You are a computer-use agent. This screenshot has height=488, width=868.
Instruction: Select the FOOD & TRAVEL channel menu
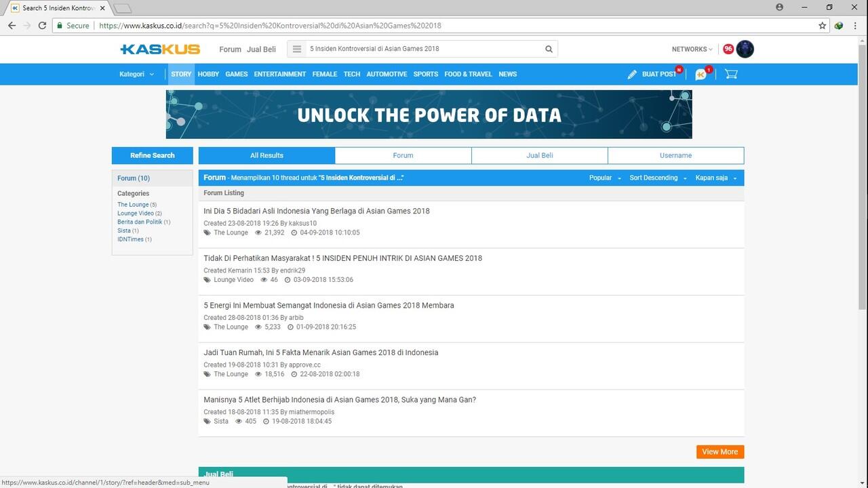469,74
